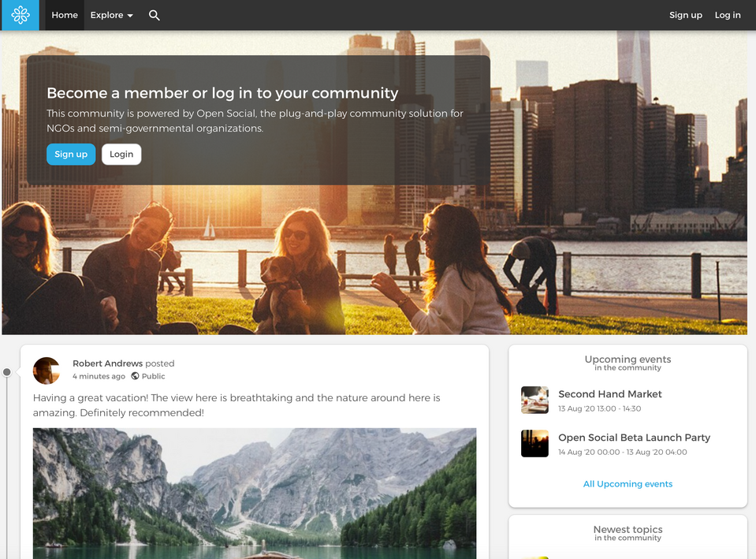Click the Second Hand Market event thumbnail
756x559 pixels.
point(534,400)
